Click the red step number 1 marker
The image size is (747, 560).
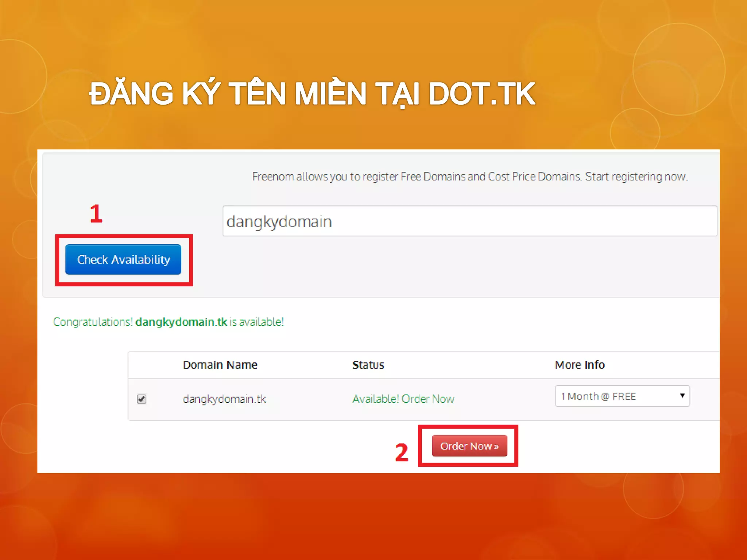point(96,213)
